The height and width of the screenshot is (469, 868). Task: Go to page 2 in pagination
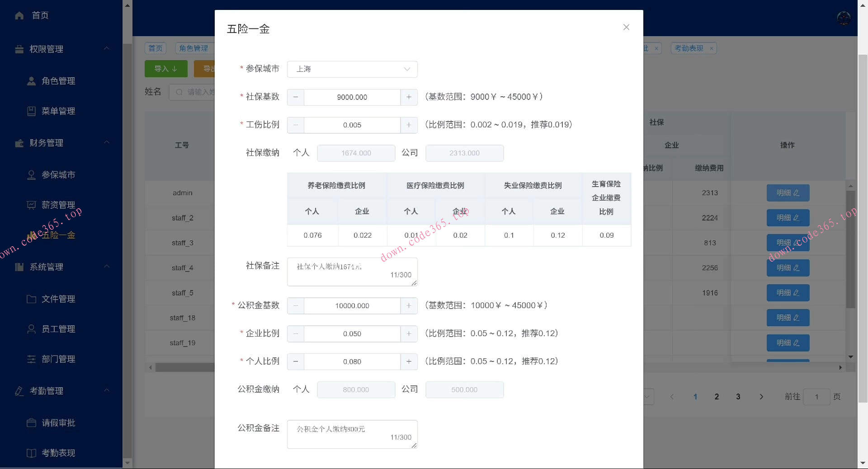[717, 397]
